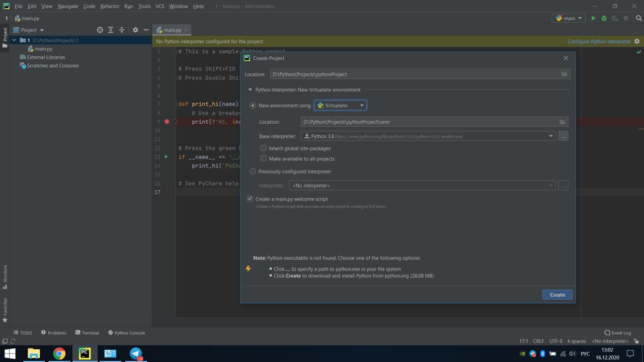Open Google Chrome from the taskbar
The image size is (644, 362).
tap(59, 353)
